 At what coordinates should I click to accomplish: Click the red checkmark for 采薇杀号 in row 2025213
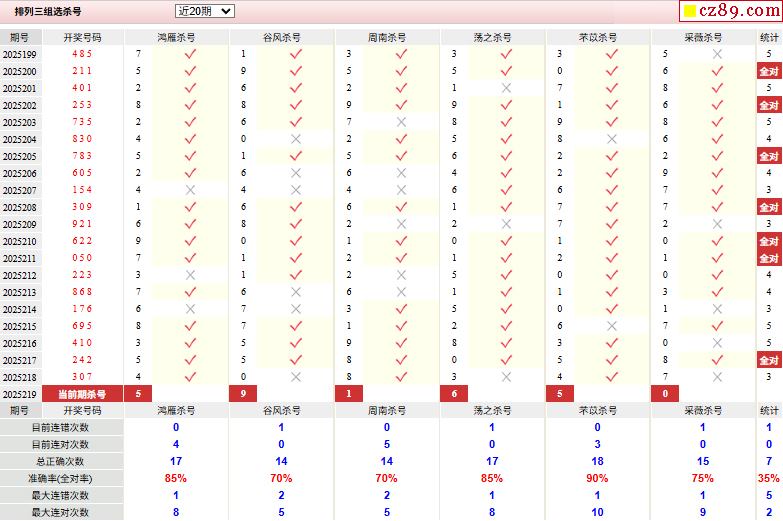[717, 292]
